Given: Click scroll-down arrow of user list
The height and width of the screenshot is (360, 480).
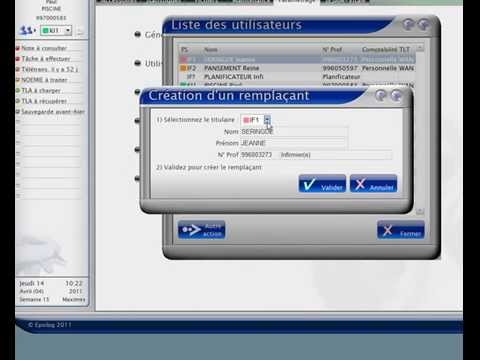Looking at the screenshot, I should [420, 211].
